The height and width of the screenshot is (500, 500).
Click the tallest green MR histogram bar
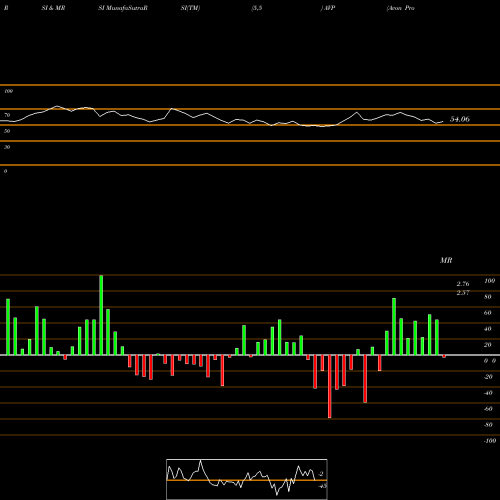tap(101, 315)
